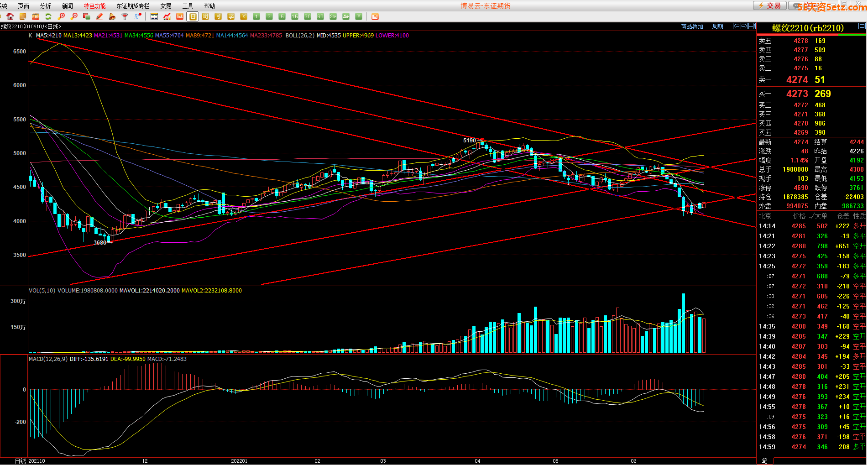Click the zoom out magnifier icon
The height and width of the screenshot is (465, 868).
(74, 16)
